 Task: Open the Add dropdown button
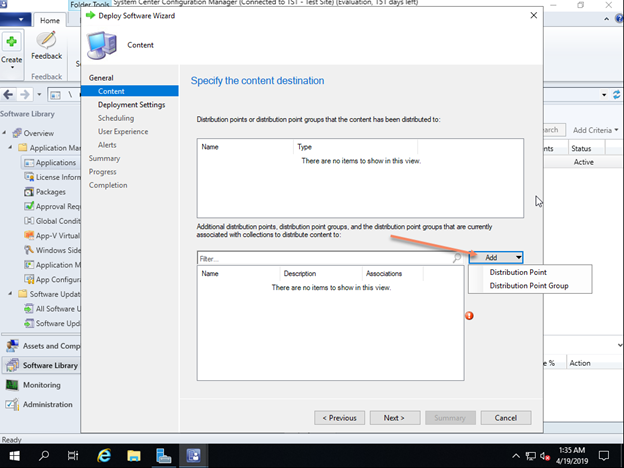496,258
